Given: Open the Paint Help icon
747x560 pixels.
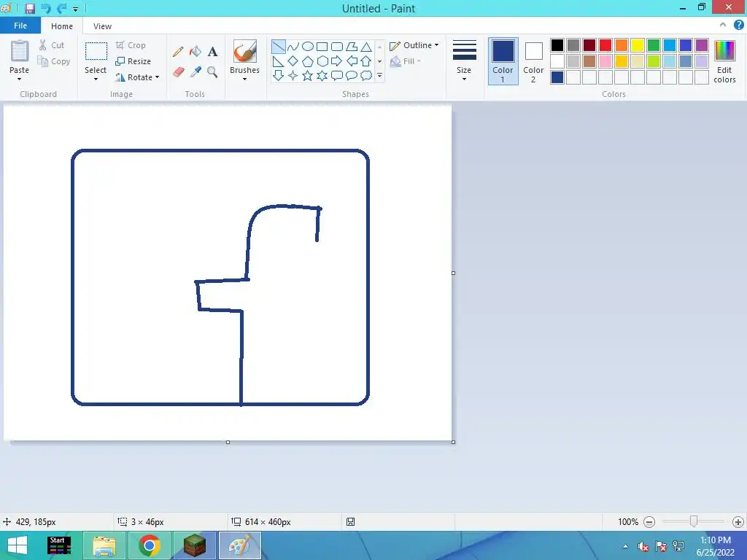Looking at the screenshot, I should 739,26.
